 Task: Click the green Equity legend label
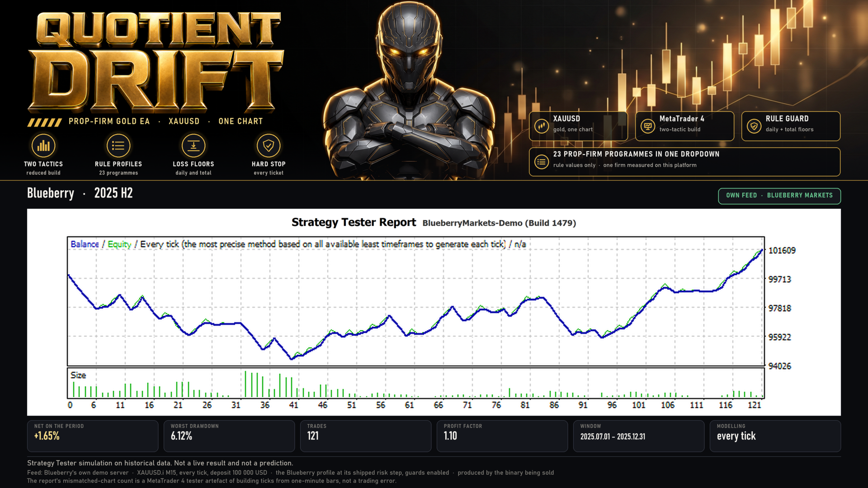(119, 244)
